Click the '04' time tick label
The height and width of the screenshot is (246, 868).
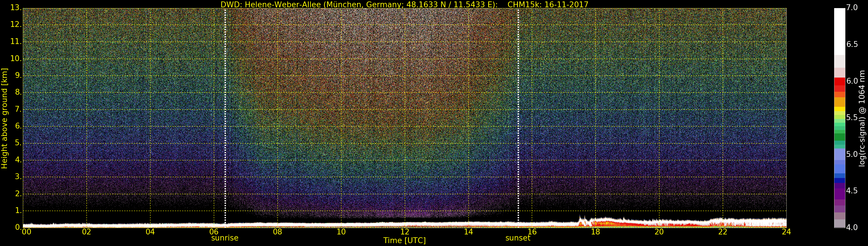point(150,232)
